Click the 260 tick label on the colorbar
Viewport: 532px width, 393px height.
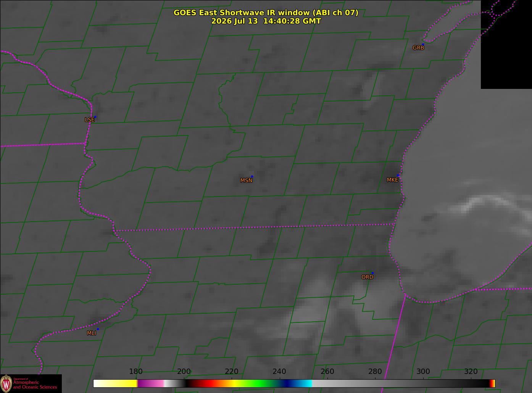click(327, 372)
